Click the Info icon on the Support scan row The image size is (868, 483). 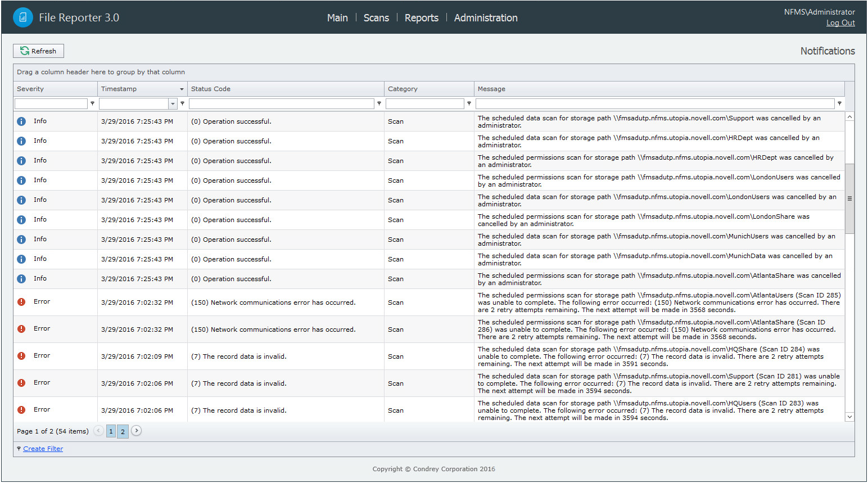[x=21, y=121]
